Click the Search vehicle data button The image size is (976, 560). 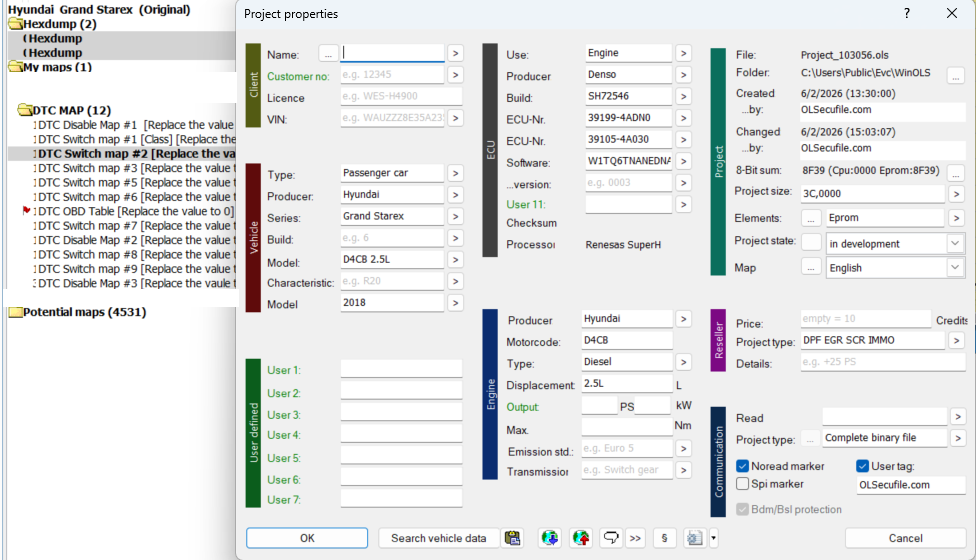[x=439, y=538]
